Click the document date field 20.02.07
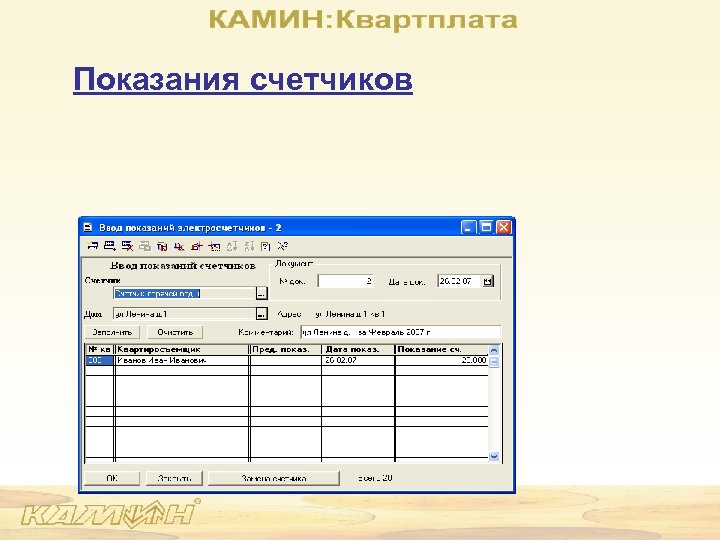Image resolution: width=720 pixels, height=540 pixels. point(459,281)
